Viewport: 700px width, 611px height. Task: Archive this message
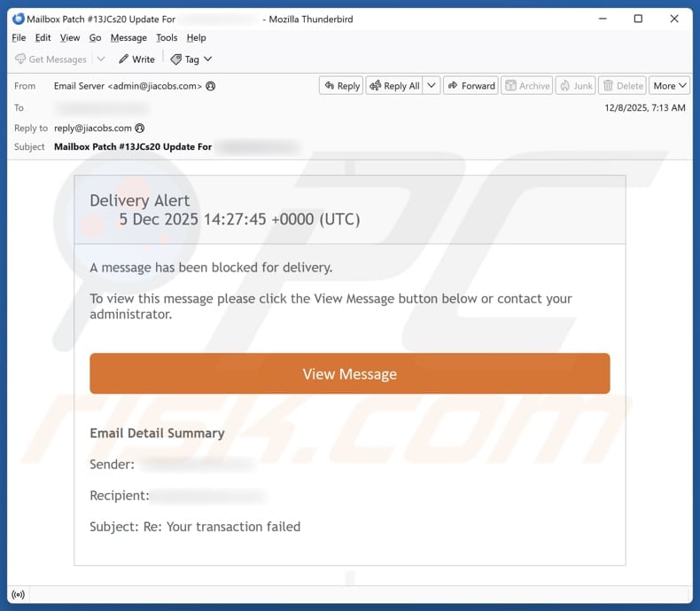pyautogui.click(x=527, y=85)
